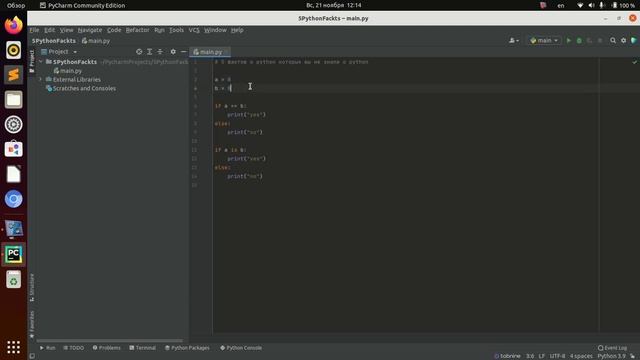640x360 pixels.
Task: Open the clock and calendar in top bar
Action: click(333, 5)
